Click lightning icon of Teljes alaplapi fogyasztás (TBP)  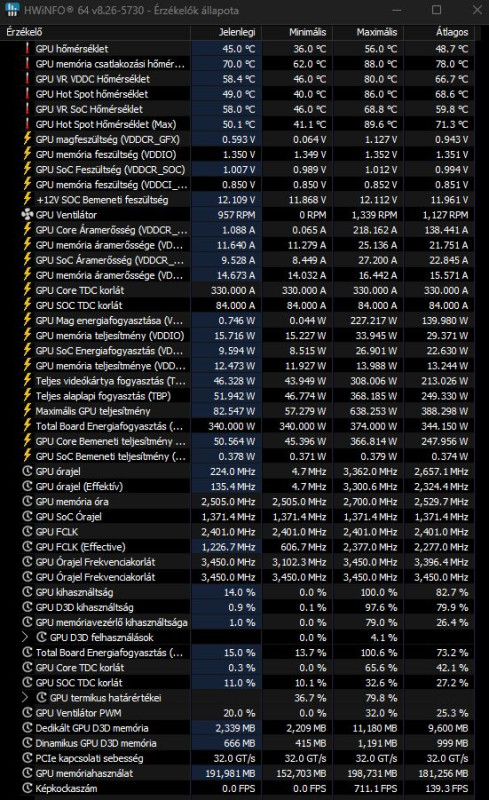28,396
